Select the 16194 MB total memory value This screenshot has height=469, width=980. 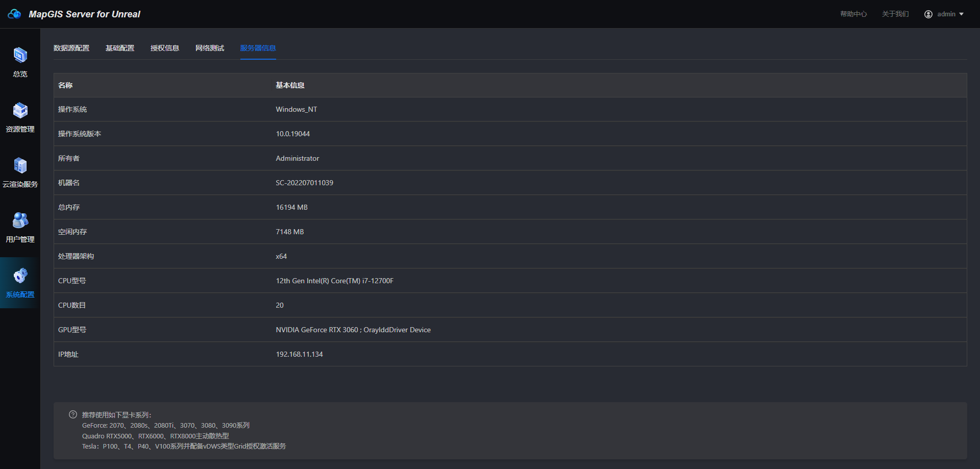tap(292, 207)
